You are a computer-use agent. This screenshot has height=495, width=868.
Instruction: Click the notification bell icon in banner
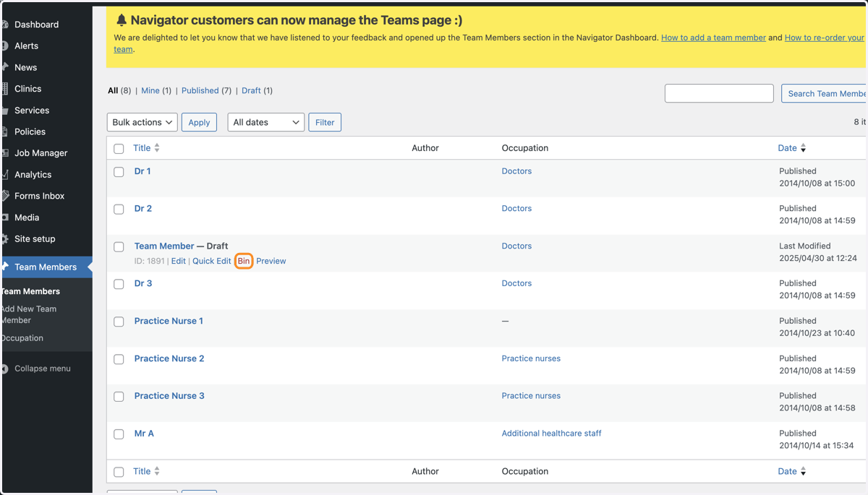pyautogui.click(x=122, y=20)
